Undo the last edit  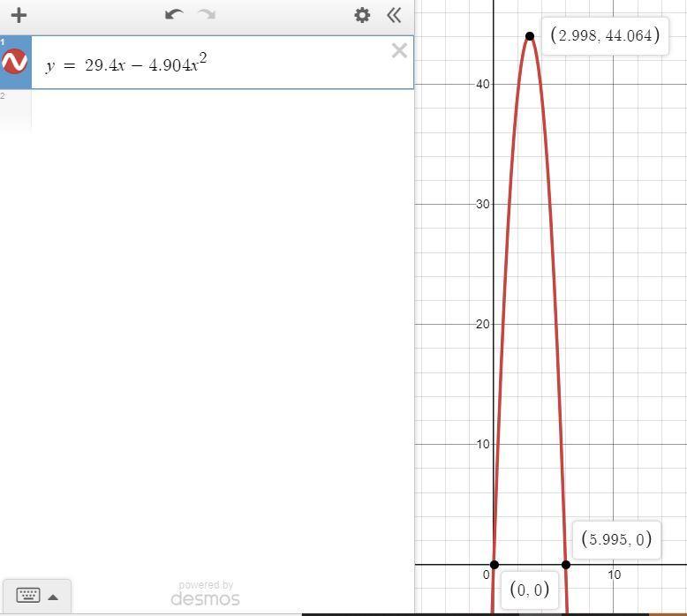174,14
